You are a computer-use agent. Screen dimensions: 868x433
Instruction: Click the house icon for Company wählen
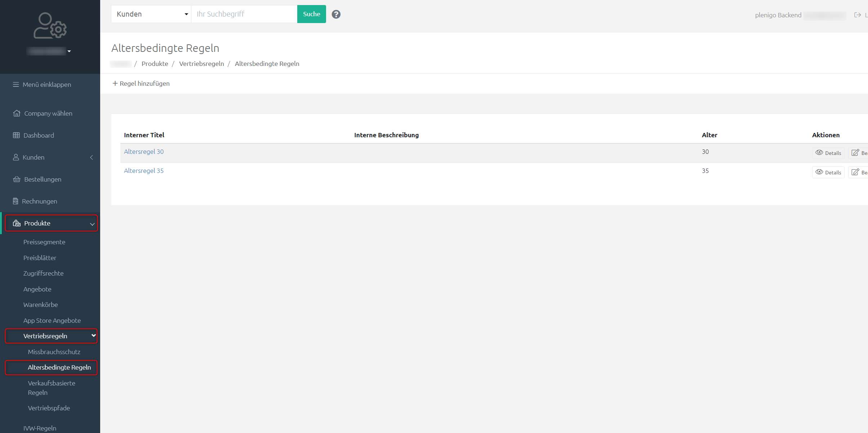[17, 113]
